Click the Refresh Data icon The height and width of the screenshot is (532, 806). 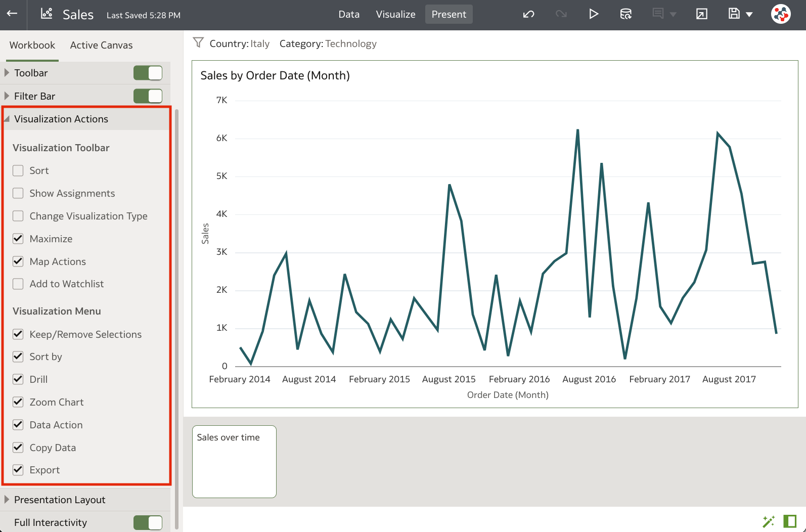626,14
